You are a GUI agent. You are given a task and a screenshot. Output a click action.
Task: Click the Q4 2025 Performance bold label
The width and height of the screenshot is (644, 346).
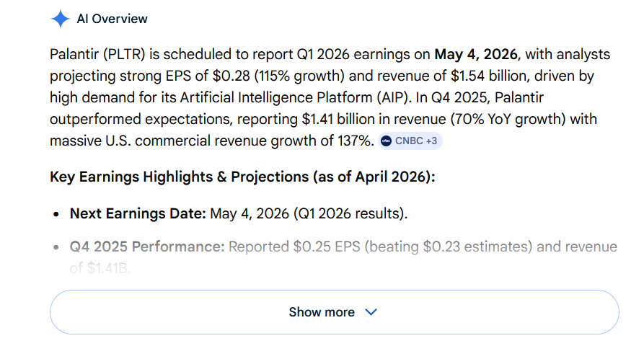(147, 247)
